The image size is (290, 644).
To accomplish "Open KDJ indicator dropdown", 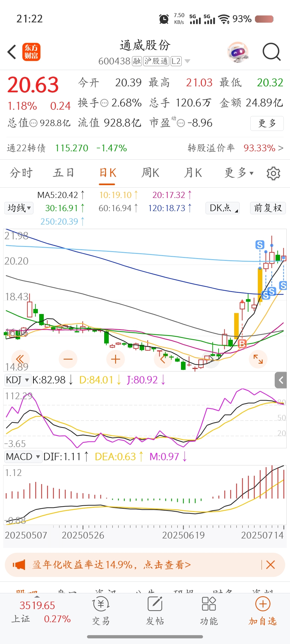I will [18, 380].
